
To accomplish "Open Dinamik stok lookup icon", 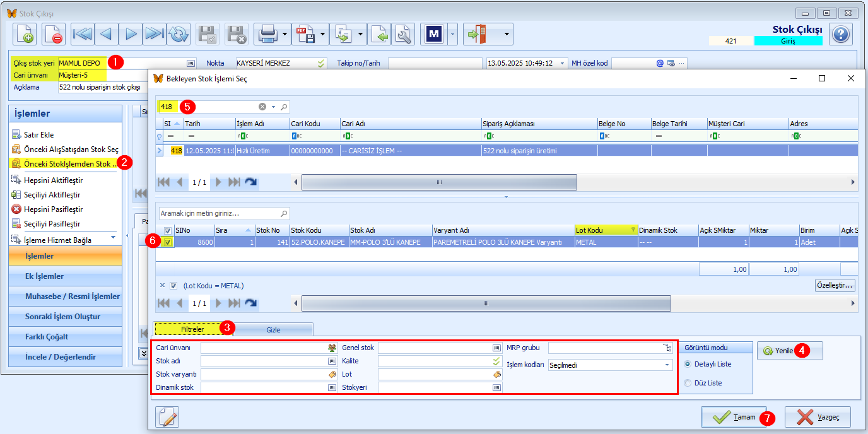I will [x=332, y=387].
